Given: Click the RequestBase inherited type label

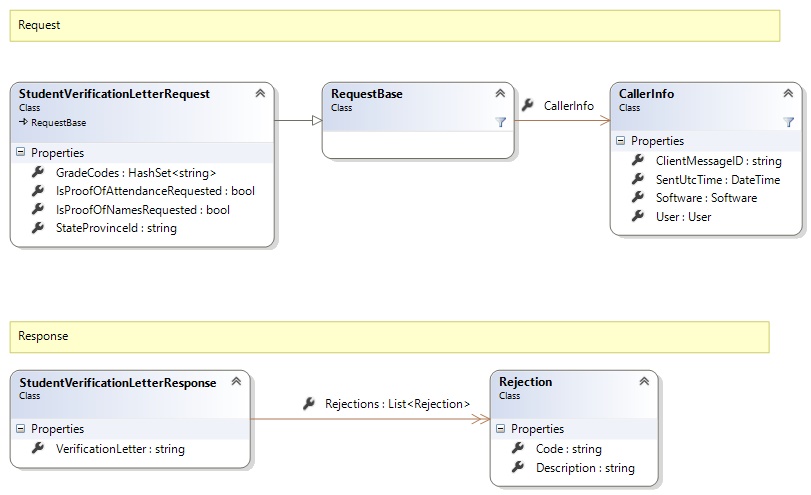Looking at the screenshot, I should pos(58,123).
